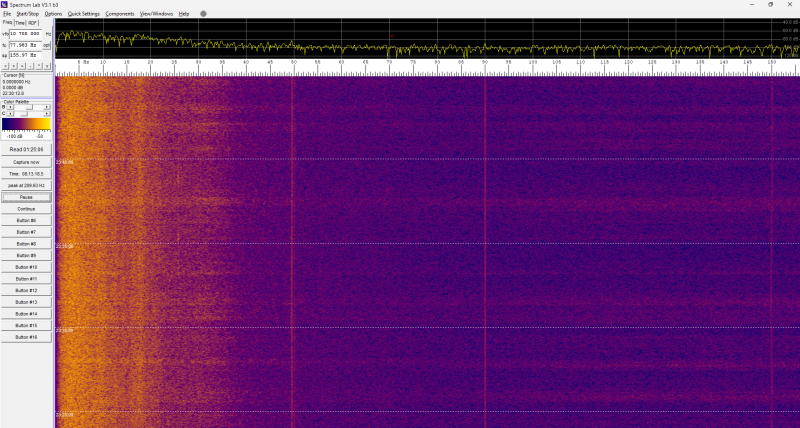This screenshot has width=800, height=428.
Task: Click the 22:30:12.0 cursor time readout
Action: click(13, 93)
